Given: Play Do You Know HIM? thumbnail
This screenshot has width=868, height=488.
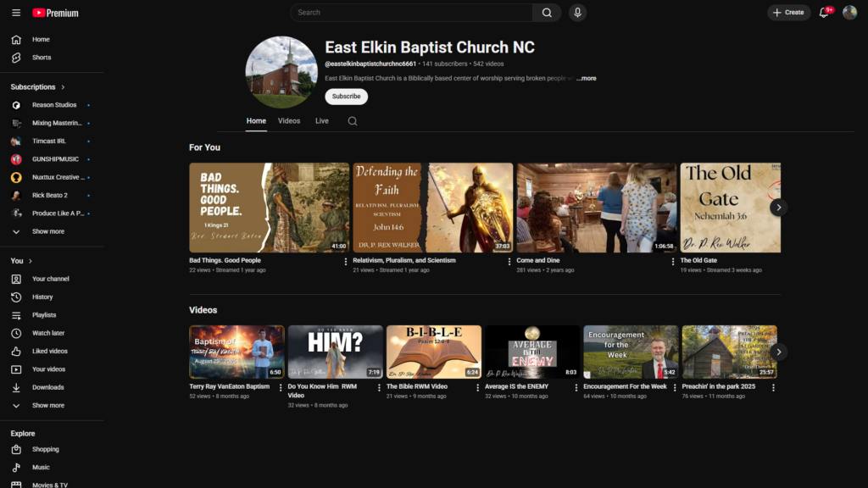Looking at the screenshot, I should [336, 352].
